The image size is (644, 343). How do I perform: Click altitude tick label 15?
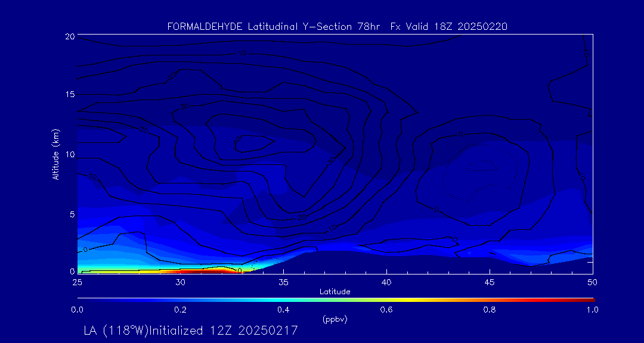70,95
